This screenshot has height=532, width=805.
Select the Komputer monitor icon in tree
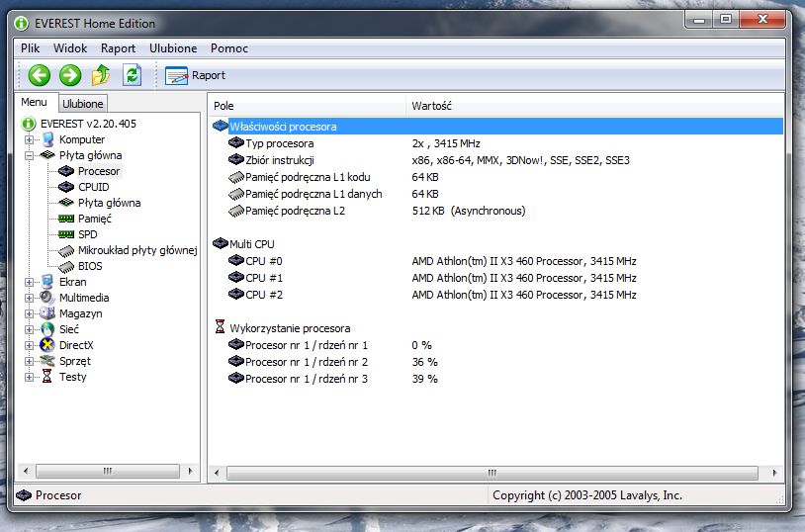point(47,139)
